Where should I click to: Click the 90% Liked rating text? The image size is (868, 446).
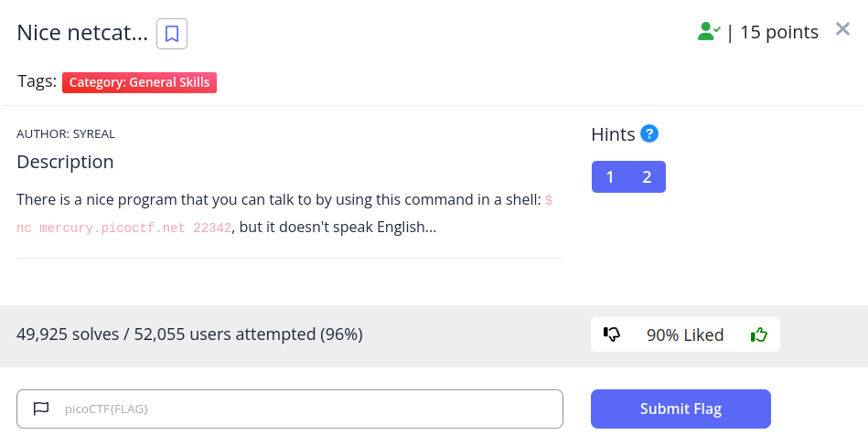pos(684,334)
